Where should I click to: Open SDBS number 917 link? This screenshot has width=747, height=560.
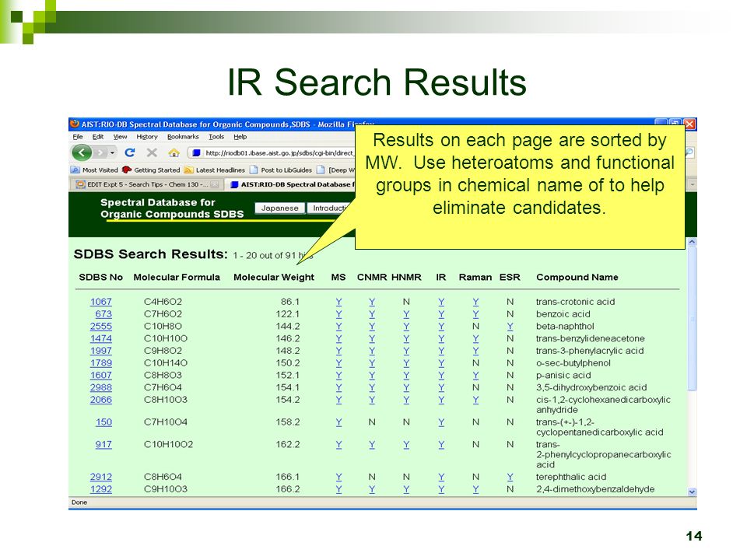(x=103, y=445)
